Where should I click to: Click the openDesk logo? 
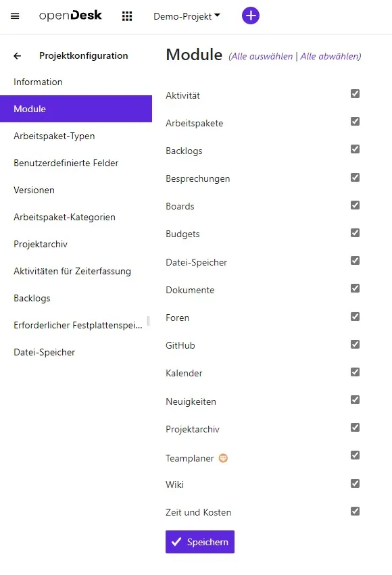(71, 16)
